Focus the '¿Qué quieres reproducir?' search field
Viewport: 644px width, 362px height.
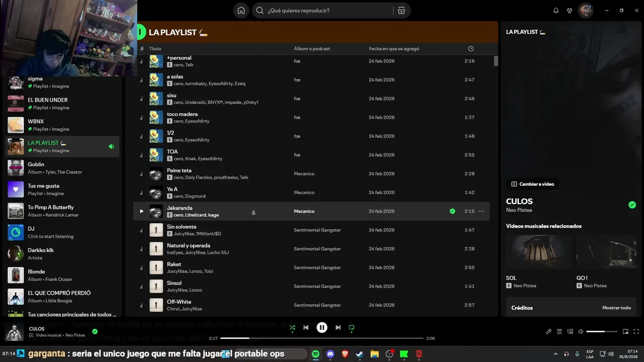click(331, 11)
